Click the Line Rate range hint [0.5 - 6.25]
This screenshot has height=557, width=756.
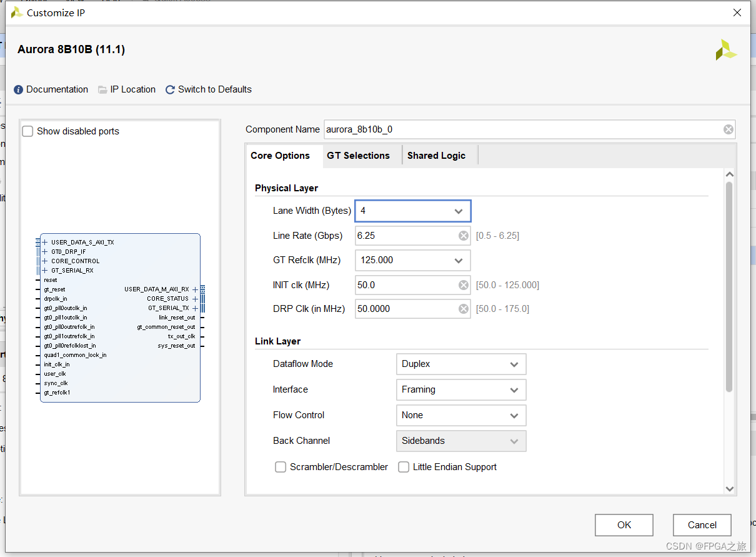(497, 236)
